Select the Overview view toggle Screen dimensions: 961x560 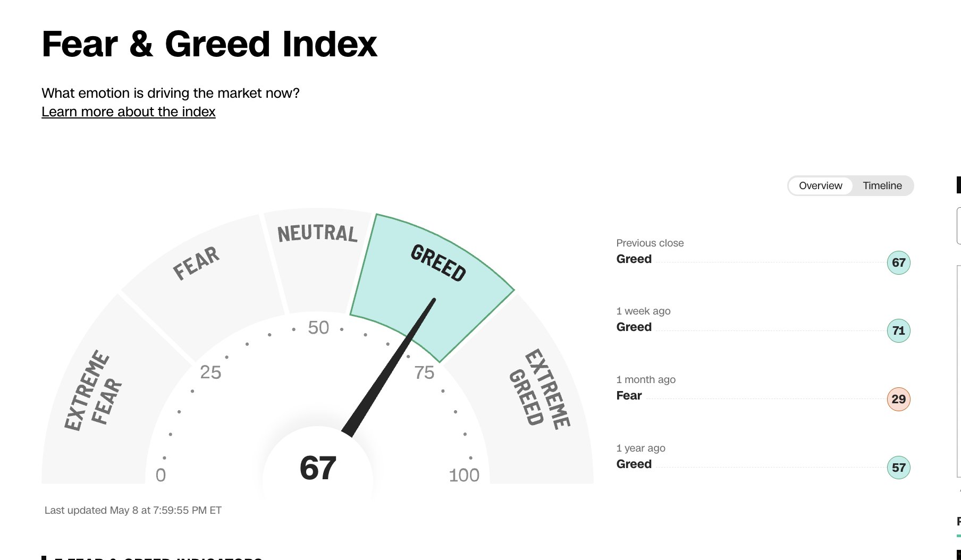820,185
